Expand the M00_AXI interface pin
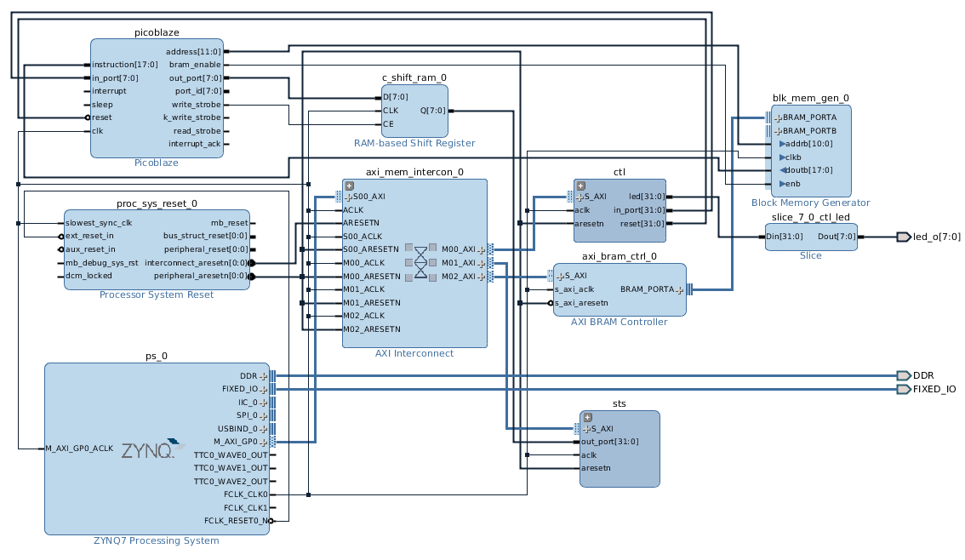Screen dimensions: 965x560 click(482, 250)
